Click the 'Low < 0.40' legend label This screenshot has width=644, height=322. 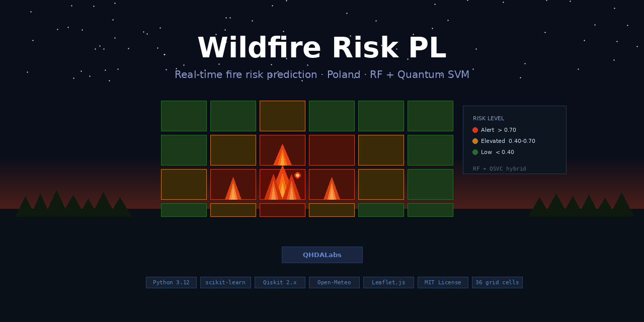pyautogui.click(x=498, y=152)
